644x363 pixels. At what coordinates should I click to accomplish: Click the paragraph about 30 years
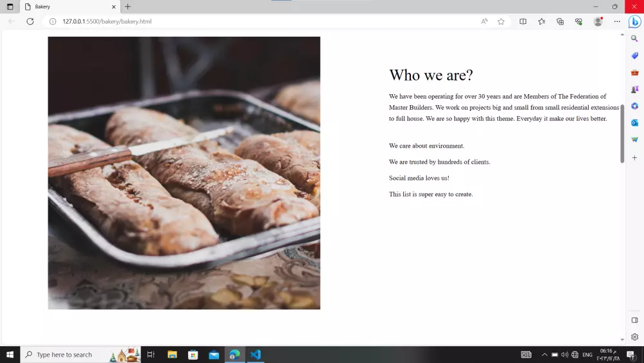[504, 107]
